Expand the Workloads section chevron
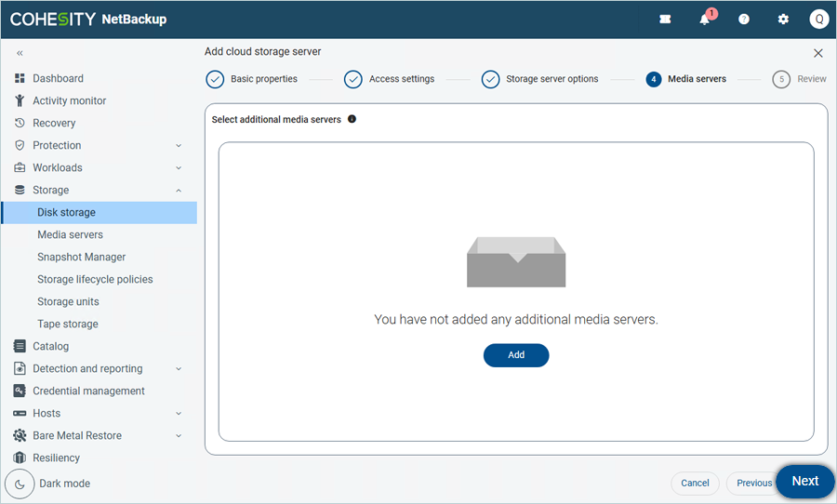 [x=179, y=167]
